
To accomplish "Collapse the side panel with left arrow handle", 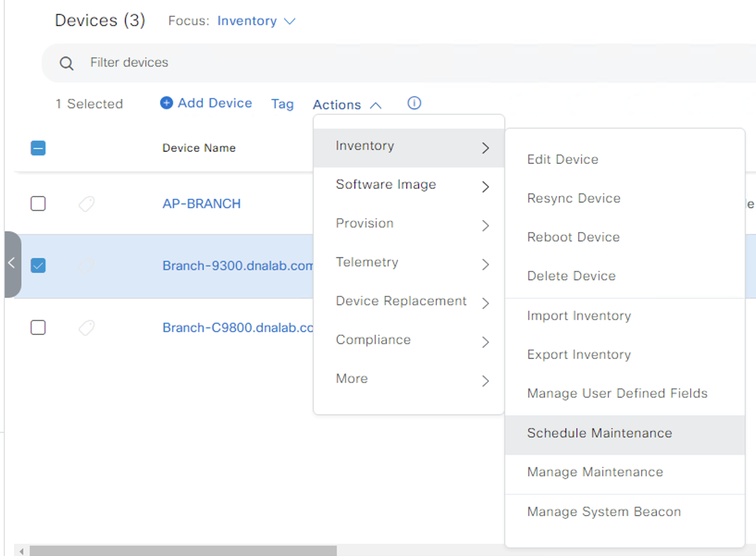I will [12, 264].
